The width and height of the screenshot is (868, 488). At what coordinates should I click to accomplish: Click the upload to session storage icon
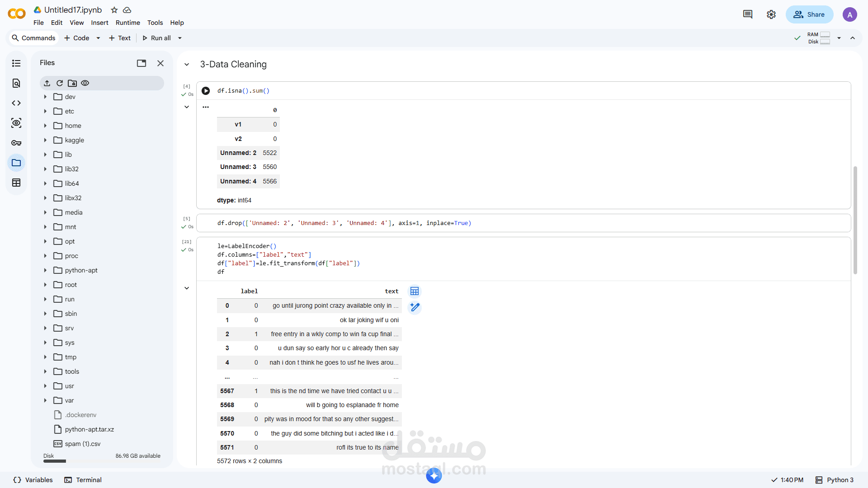point(47,83)
